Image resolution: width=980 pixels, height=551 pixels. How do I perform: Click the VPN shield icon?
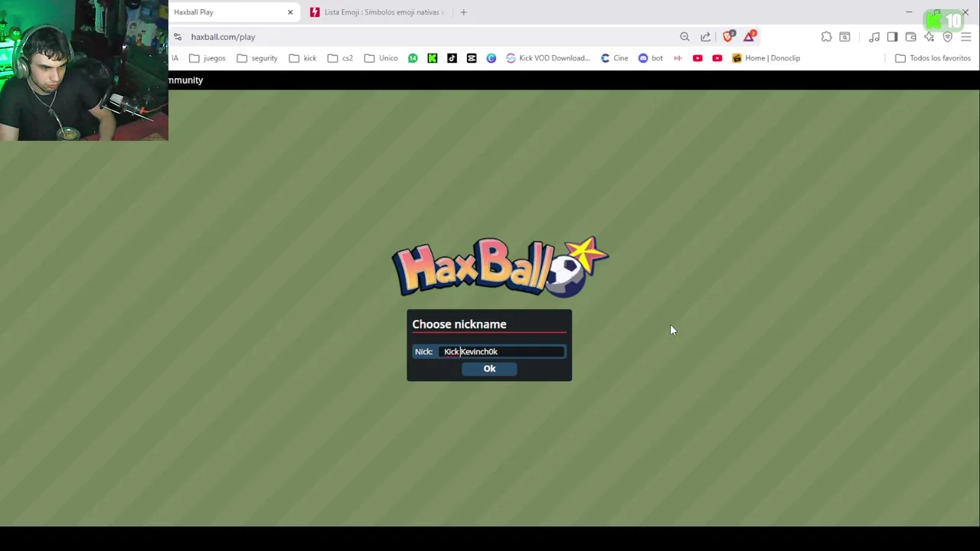coord(947,37)
